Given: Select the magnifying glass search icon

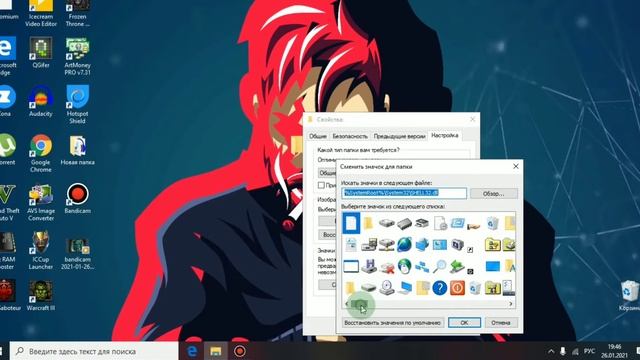Looking at the screenshot, I should pyautogui.click(x=440, y=266).
